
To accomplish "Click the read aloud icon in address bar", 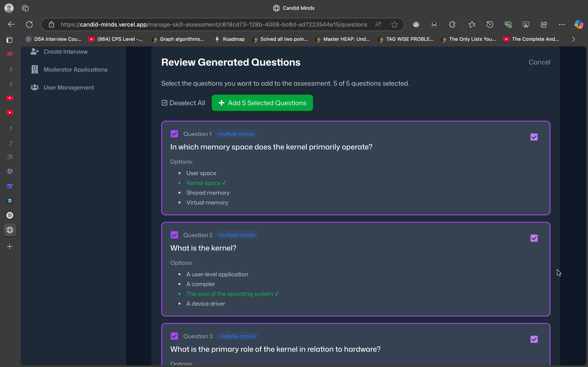I will pyautogui.click(x=378, y=24).
